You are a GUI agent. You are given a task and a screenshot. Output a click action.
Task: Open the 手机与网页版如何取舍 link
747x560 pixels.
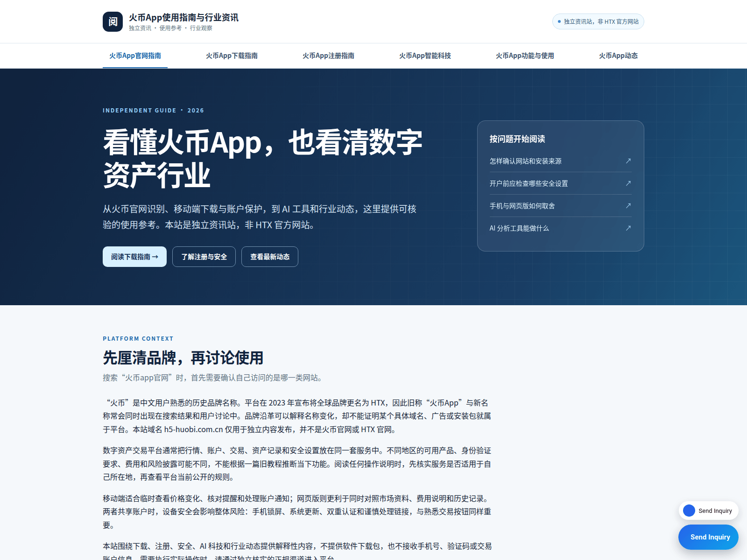pyautogui.click(x=560, y=206)
